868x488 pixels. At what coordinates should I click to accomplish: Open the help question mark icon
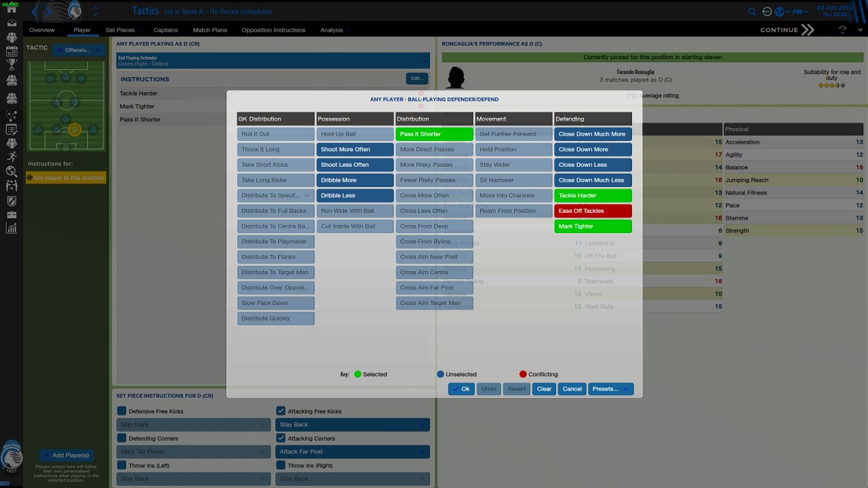click(x=843, y=30)
